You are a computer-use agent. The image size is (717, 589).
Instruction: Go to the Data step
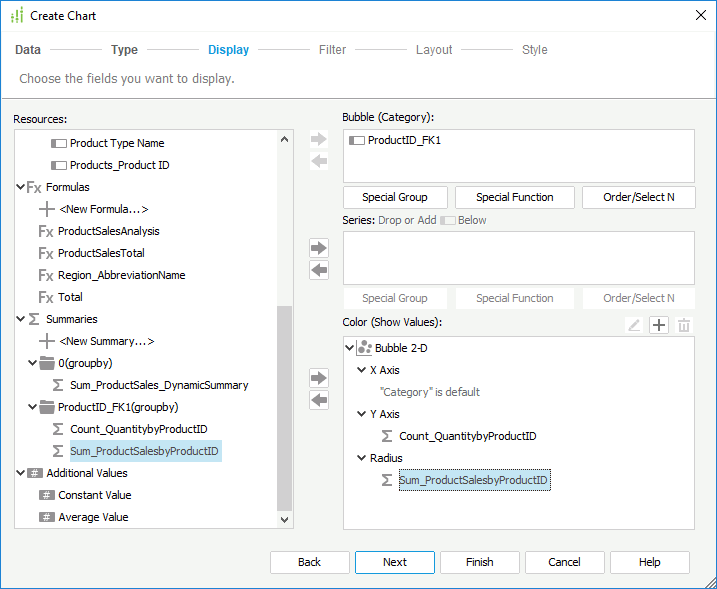[x=28, y=50]
